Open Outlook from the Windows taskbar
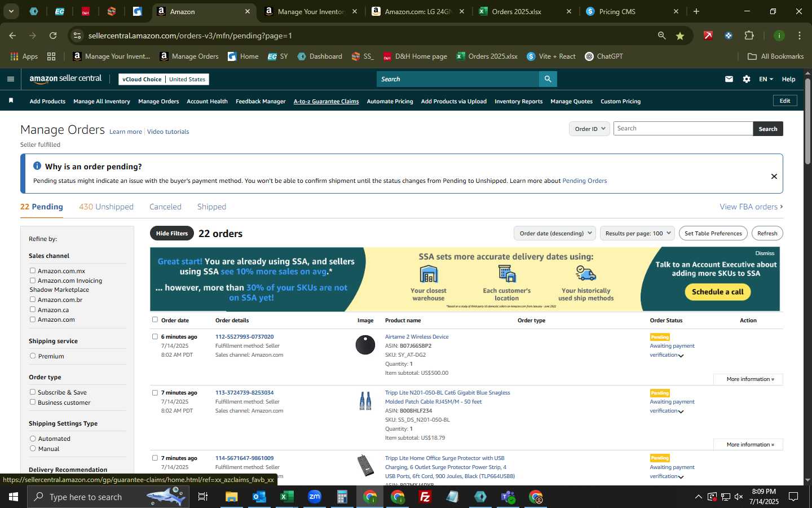The width and height of the screenshot is (812, 508). coord(259,497)
